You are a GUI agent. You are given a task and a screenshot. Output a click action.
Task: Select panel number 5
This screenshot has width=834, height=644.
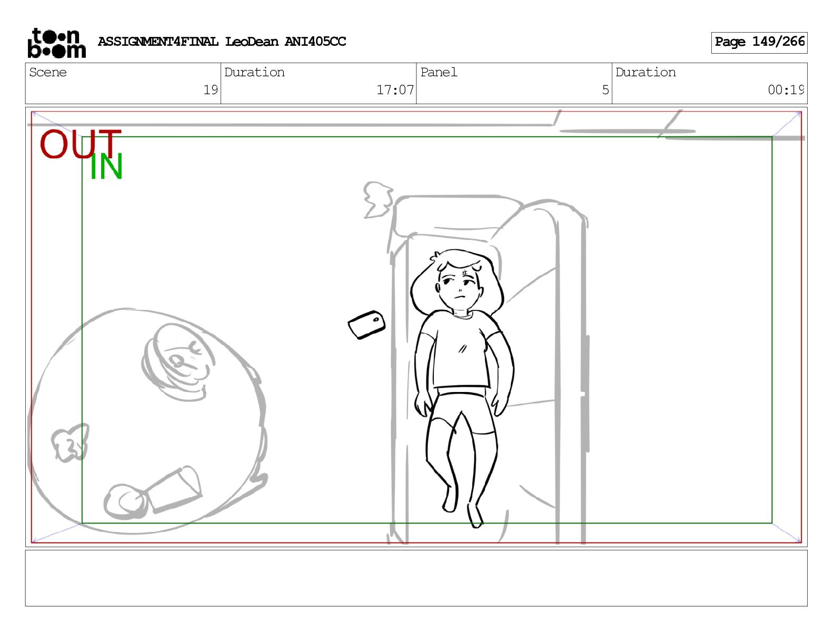(605, 90)
